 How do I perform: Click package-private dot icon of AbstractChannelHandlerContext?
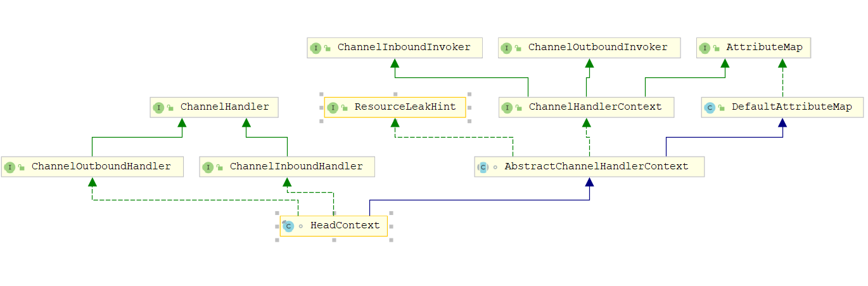click(x=495, y=167)
